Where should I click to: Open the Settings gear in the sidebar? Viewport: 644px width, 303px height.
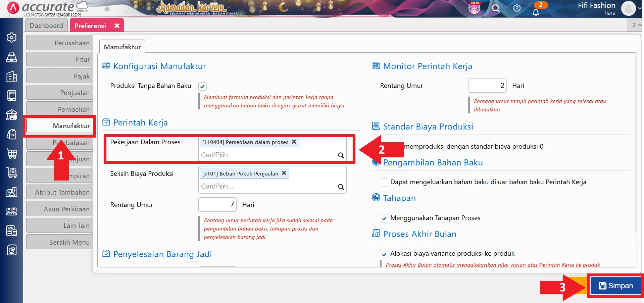click(x=12, y=37)
